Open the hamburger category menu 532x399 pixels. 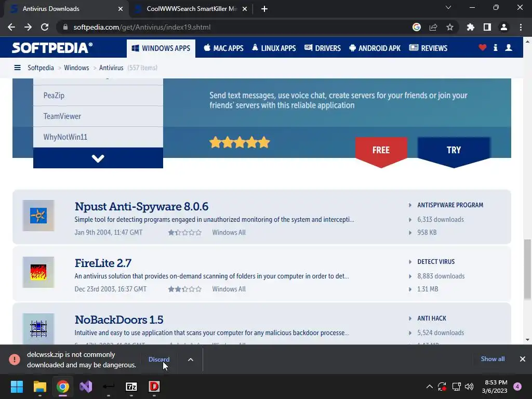click(x=17, y=68)
